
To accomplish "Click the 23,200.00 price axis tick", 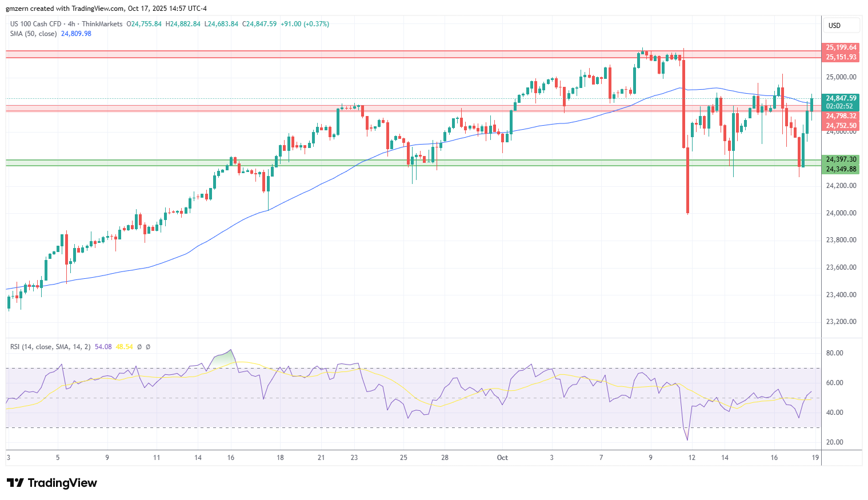I will pyautogui.click(x=841, y=322).
